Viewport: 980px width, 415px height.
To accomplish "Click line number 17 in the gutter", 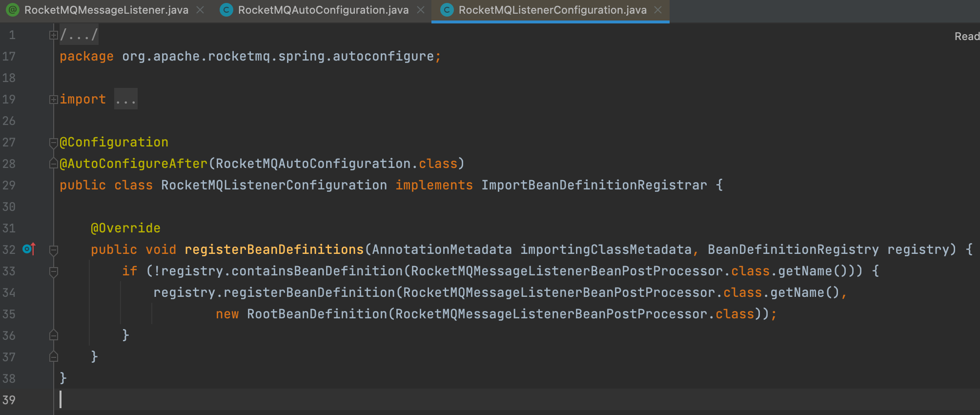I will (x=9, y=57).
